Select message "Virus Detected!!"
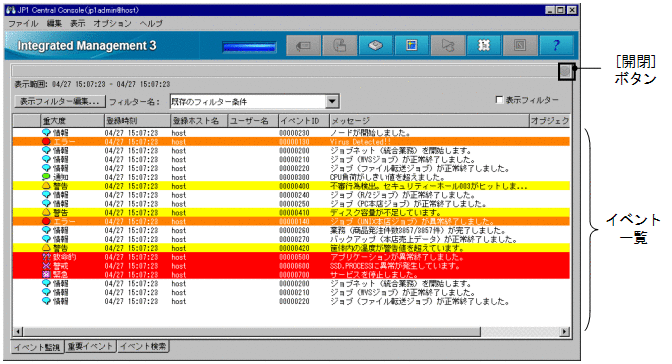The height and width of the screenshot is (364, 672). [360, 142]
